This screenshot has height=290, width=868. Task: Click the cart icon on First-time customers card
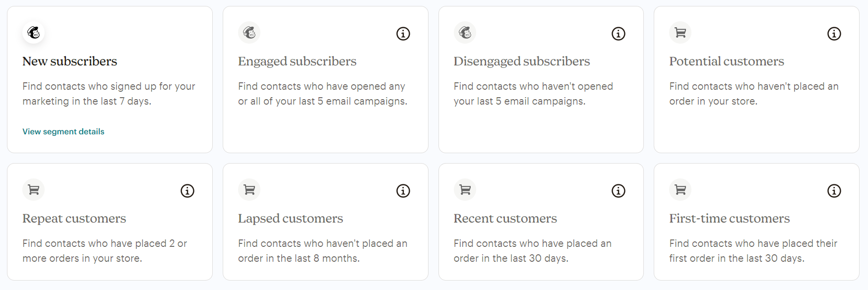pos(680,189)
